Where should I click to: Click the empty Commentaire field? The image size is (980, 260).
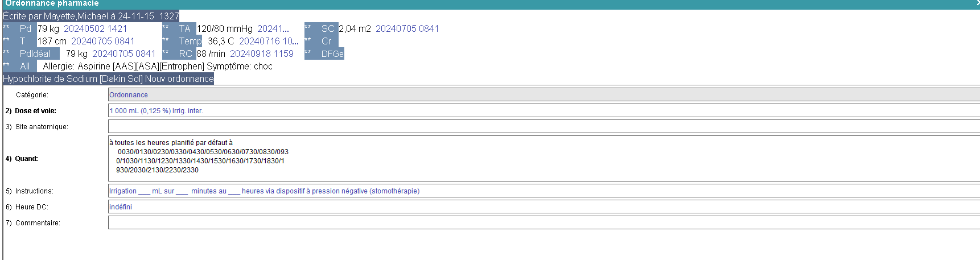[x=543, y=223]
